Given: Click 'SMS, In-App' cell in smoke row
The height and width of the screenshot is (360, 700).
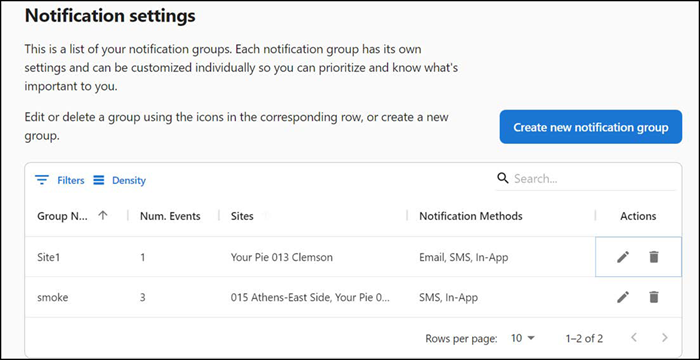Looking at the screenshot, I should (x=449, y=297).
